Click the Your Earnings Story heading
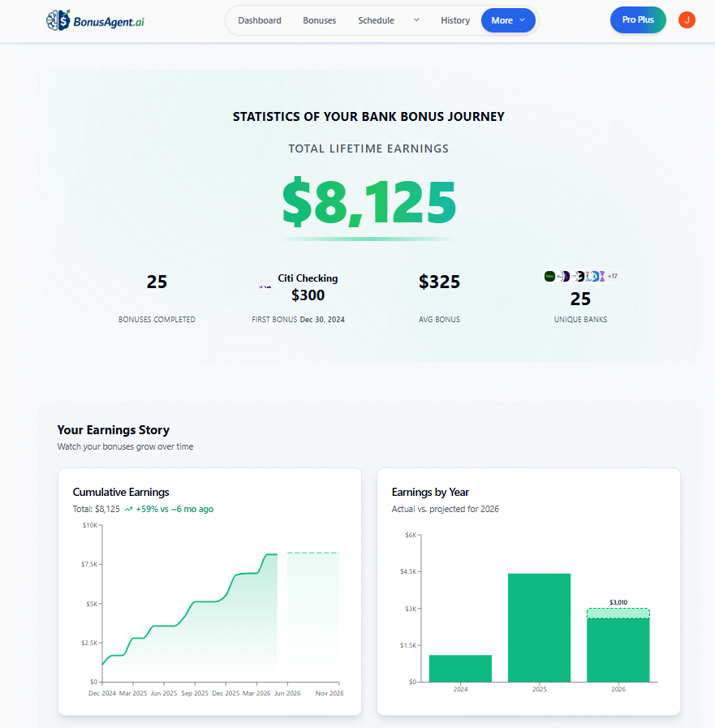Screen dimensions: 715x728 pos(114,430)
